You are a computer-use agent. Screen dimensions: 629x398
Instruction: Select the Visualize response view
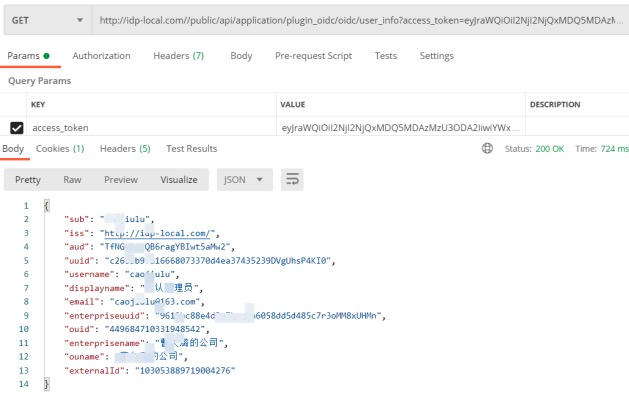click(x=179, y=180)
